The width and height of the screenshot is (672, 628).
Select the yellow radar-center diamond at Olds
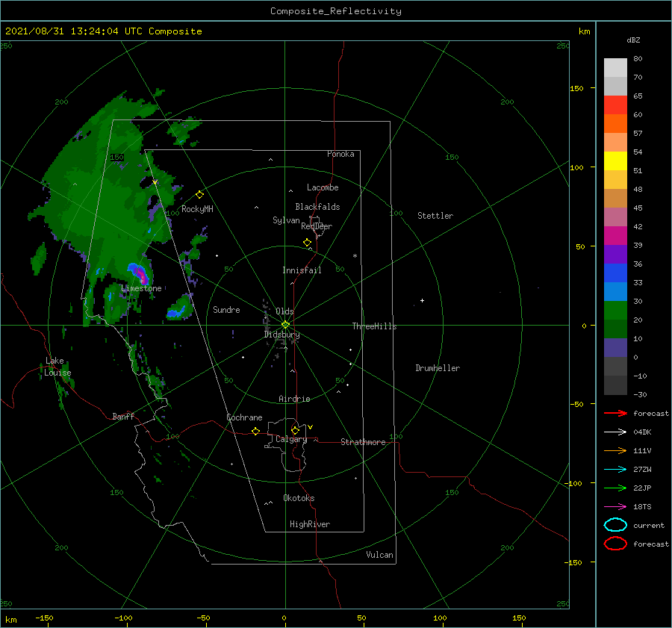pyautogui.click(x=285, y=325)
